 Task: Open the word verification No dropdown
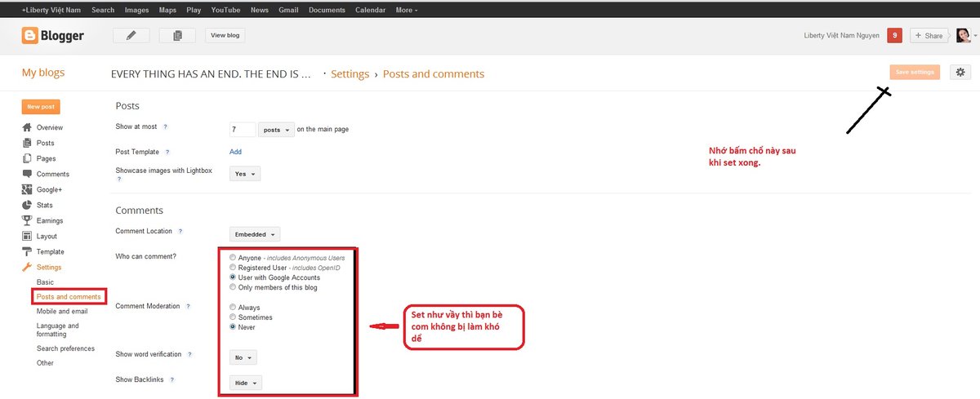[x=243, y=357]
